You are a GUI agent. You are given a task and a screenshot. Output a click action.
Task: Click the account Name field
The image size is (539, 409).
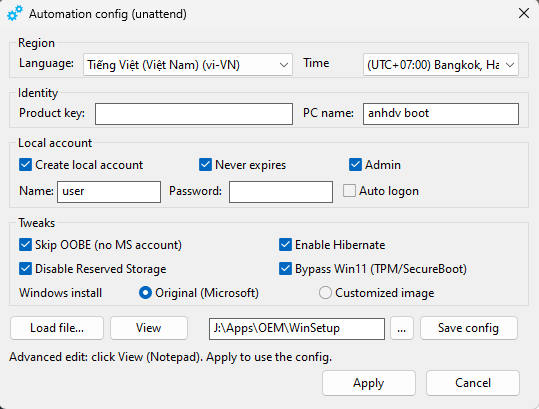point(109,192)
